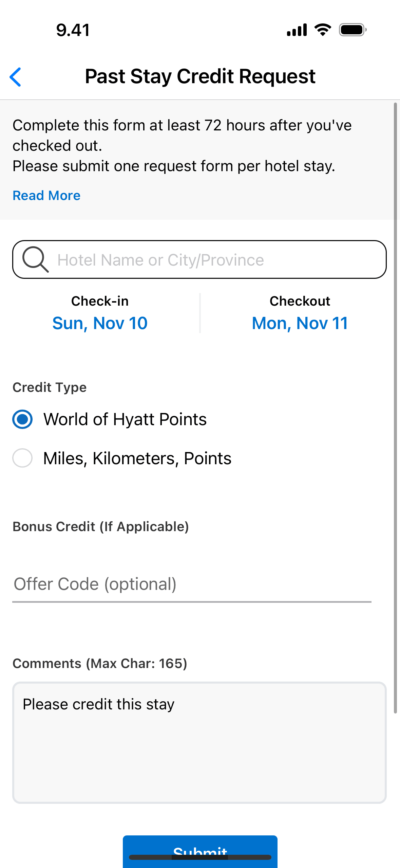Tap the Credit Type section label
Viewport: 400px width, 868px height.
click(50, 387)
